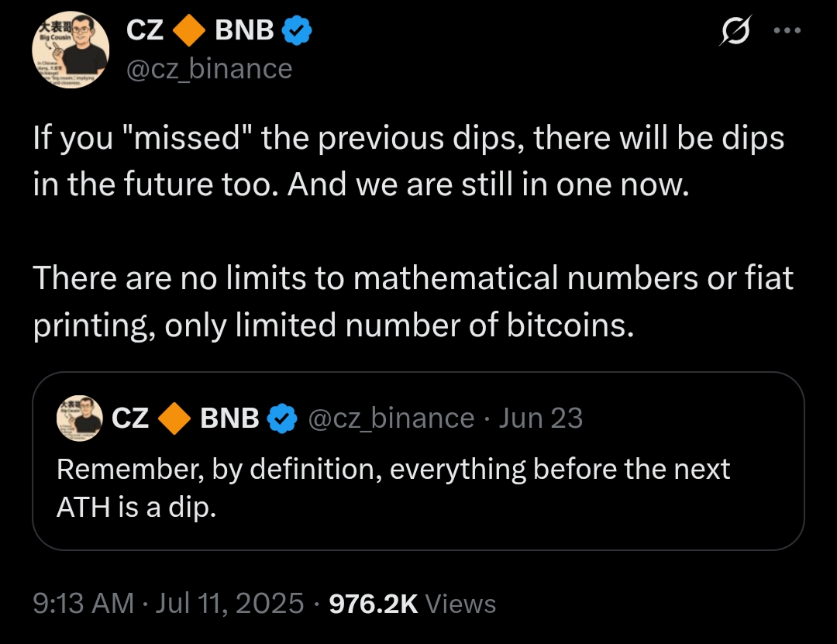Click the header display name CZ
837x644 pixels.
click(x=144, y=30)
